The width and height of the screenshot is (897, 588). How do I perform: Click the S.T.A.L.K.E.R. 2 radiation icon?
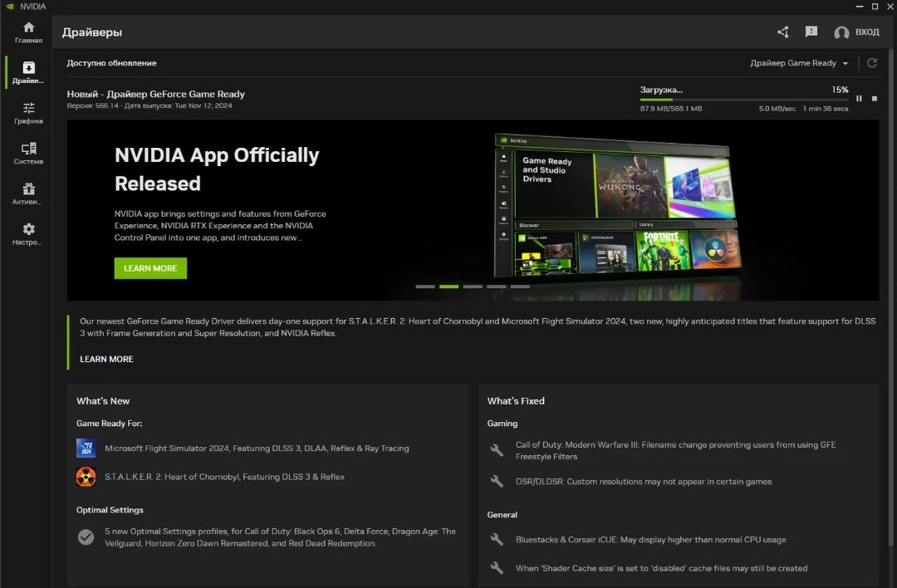(x=86, y=477)
